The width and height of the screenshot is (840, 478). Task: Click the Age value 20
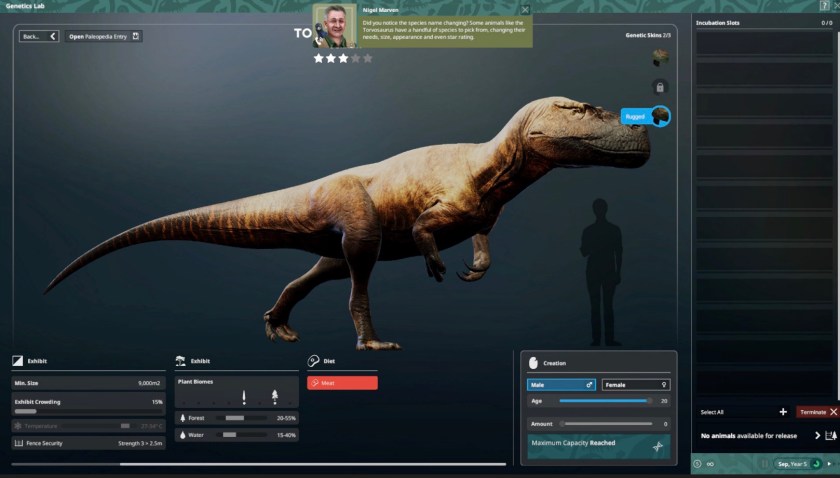coord(664,401)
